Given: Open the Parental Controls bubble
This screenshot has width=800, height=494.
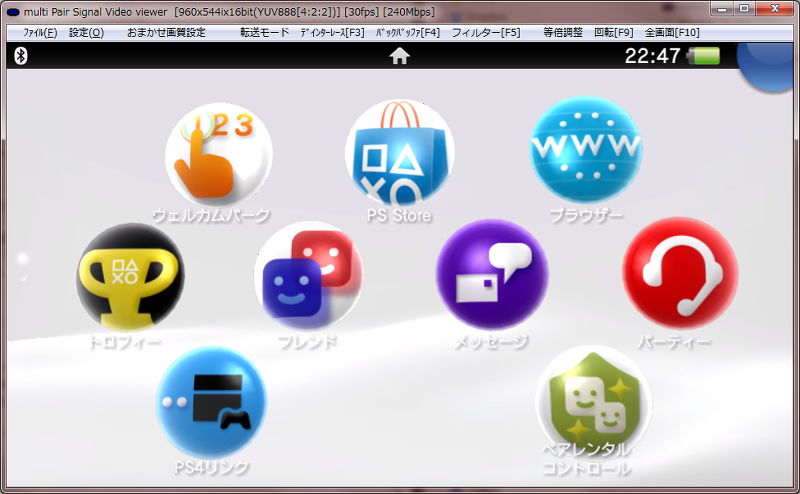Looking at the screenshot, I should pos(593,402).
